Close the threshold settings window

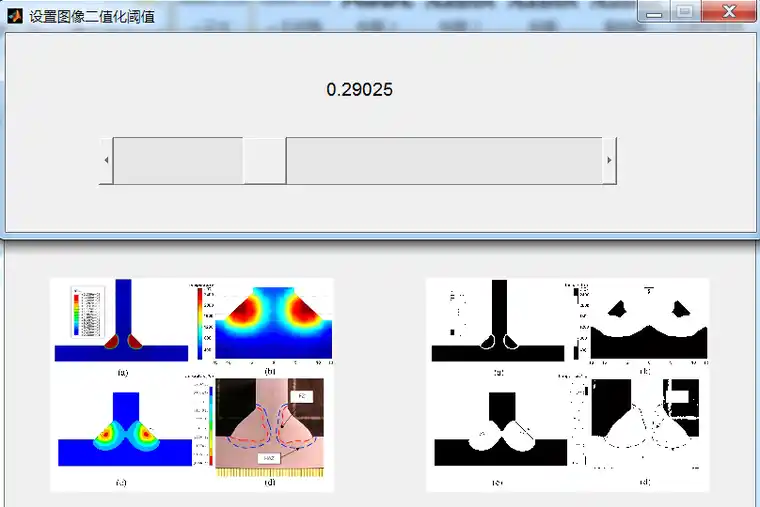coord(729,12)
